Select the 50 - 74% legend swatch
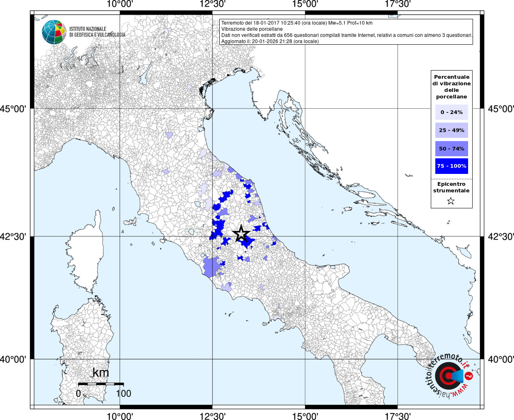 451,148
